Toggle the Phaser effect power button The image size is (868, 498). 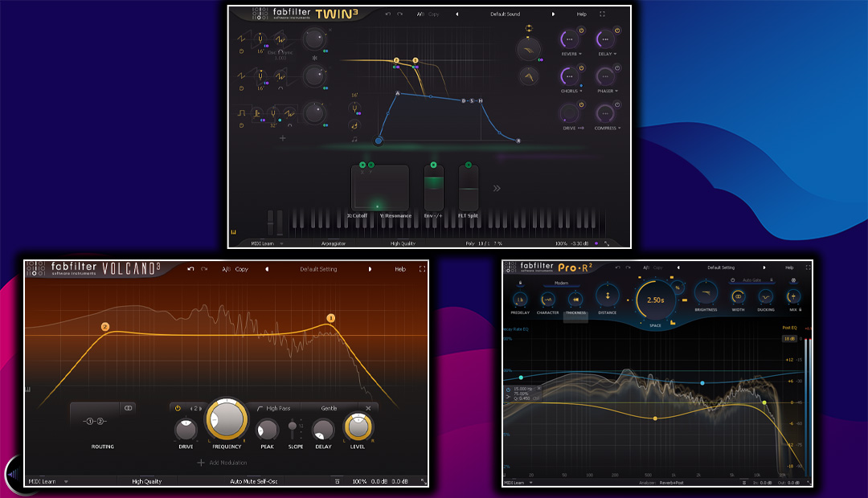click(x=617, y=67)
